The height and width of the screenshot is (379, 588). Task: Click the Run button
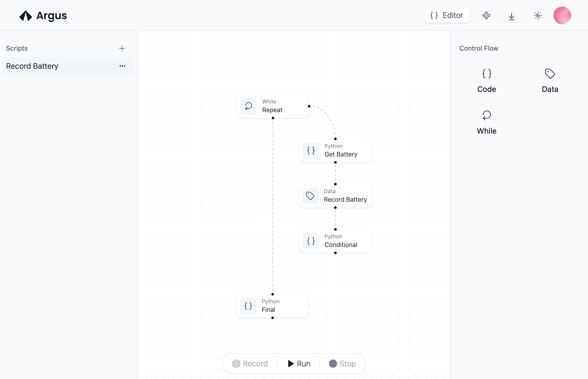coord(299,363)
